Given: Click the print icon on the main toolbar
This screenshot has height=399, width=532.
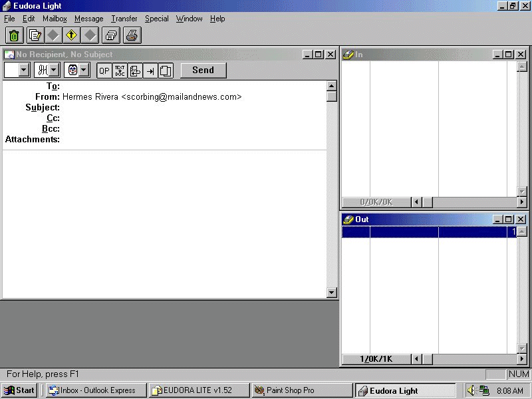Looking at the screenshot, I should 132,35.
